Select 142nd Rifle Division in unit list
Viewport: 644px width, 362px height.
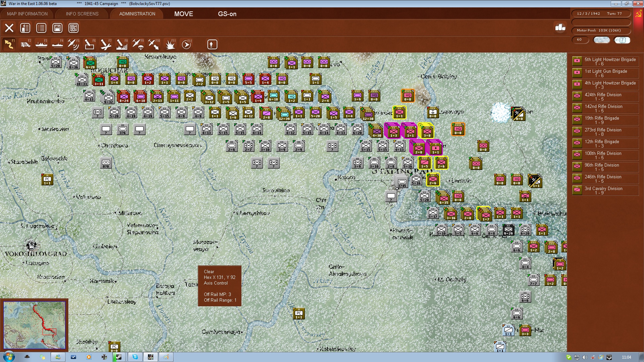coord(605,108)
